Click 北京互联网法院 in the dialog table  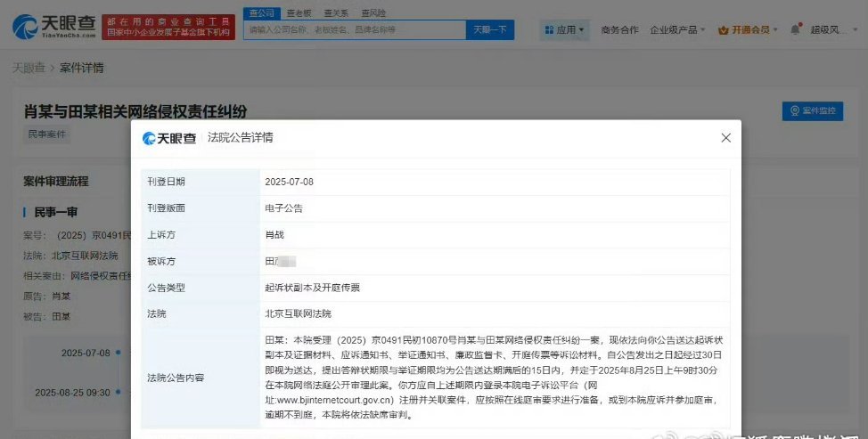point(298,314)
